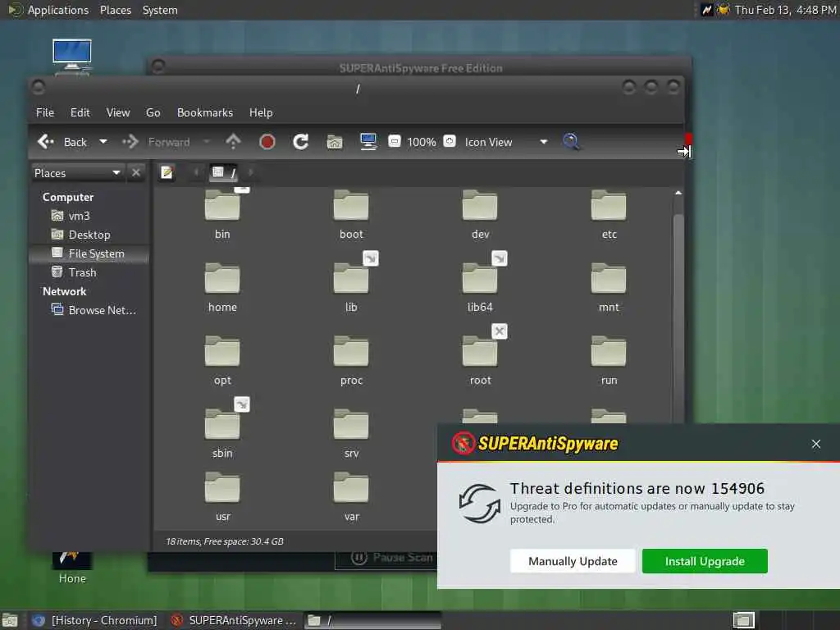840x630 pixels.
Task: Open the Icon View mode dropdown
Action: click(x=506, y=142)
